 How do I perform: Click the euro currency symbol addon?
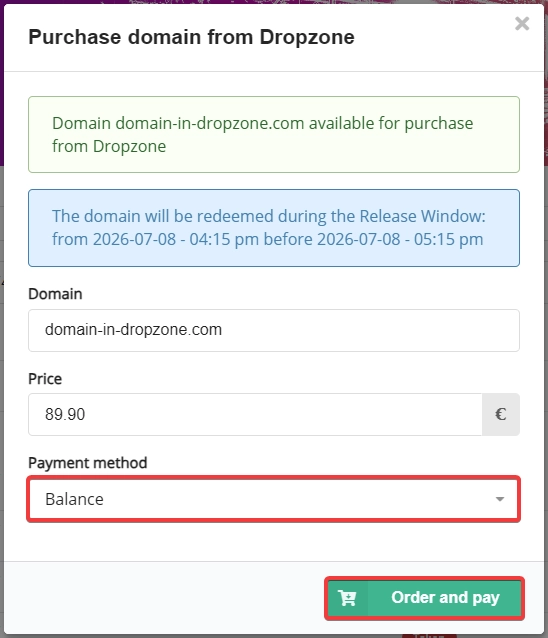coord(500,414)
